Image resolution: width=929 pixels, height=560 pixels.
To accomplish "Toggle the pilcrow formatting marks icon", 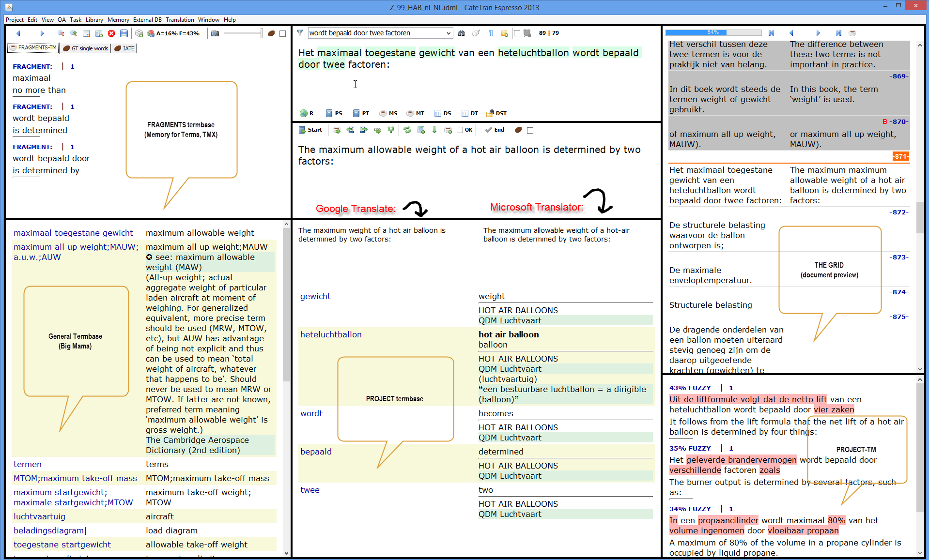I will pos(490,33).
